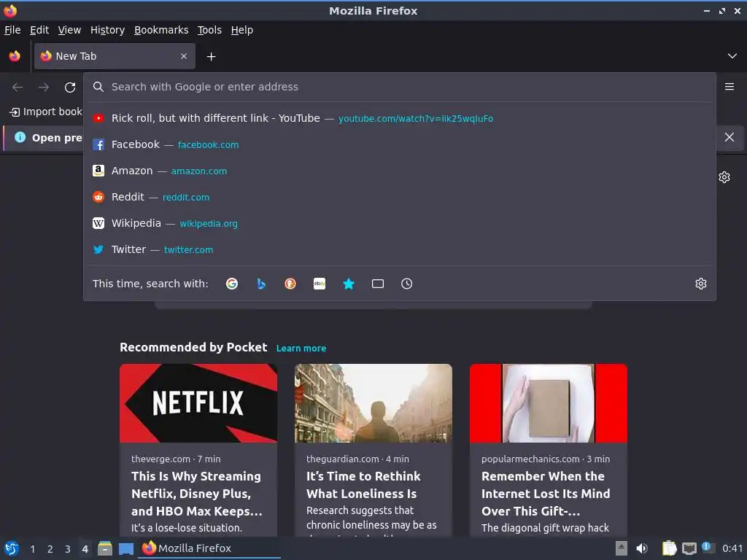Image resolution: width=747 pixels, height=560 pixels.
Task: Open new tab personalize gear icon
Action: coord(724,177)
